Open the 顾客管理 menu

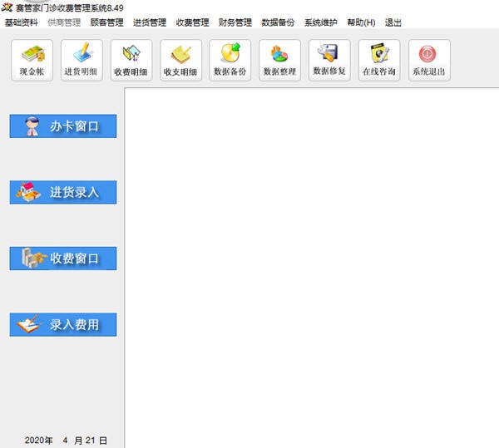pyautogui.click(x=106, y=22)
